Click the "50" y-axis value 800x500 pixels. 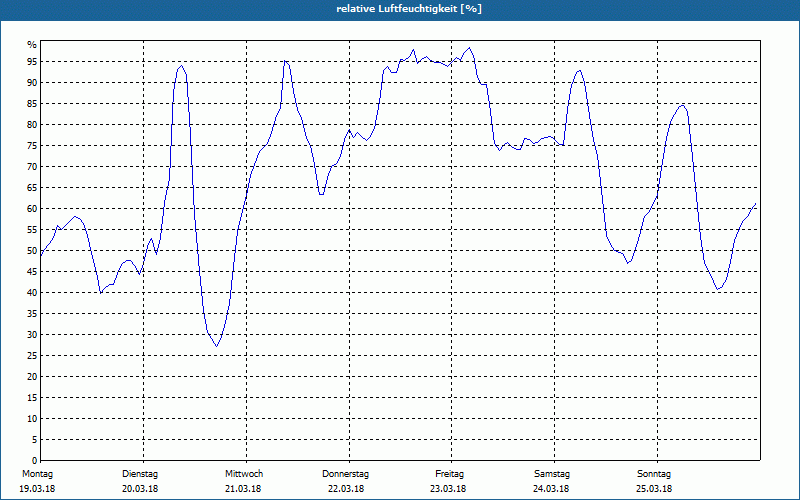[x=32, y=251]
